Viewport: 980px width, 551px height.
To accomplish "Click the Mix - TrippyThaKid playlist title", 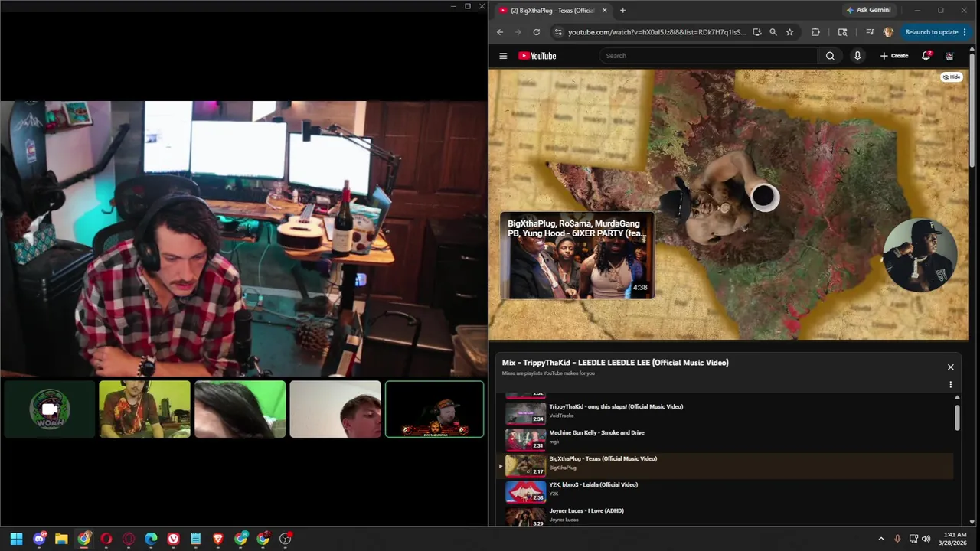I will pos(616,363).
